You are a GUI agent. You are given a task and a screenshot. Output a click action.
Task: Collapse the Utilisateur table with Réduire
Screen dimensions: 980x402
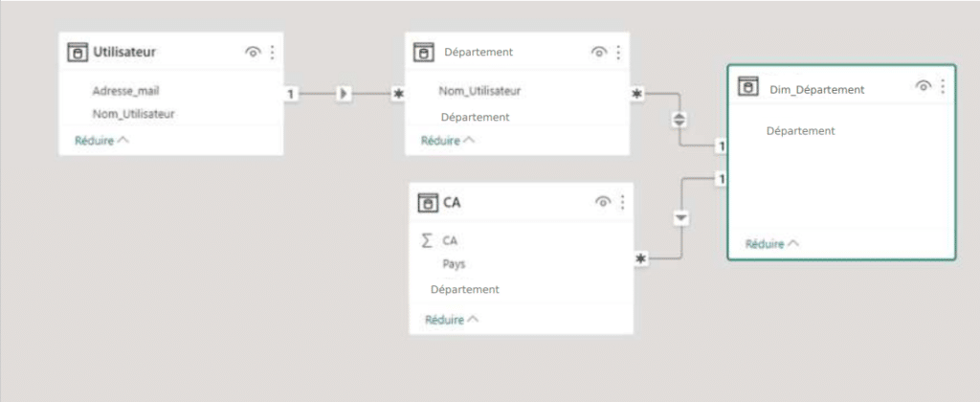point(101,141)
